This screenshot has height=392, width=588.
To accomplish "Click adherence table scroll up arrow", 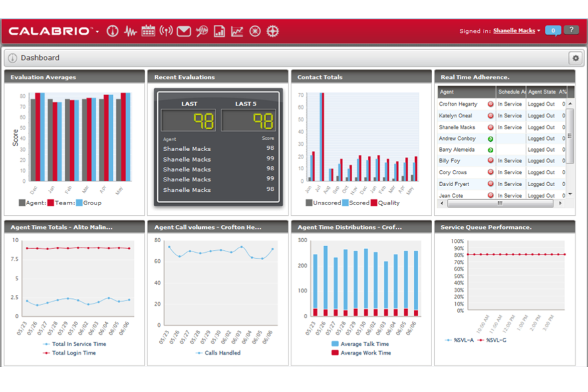I will (x=571, y=104).
